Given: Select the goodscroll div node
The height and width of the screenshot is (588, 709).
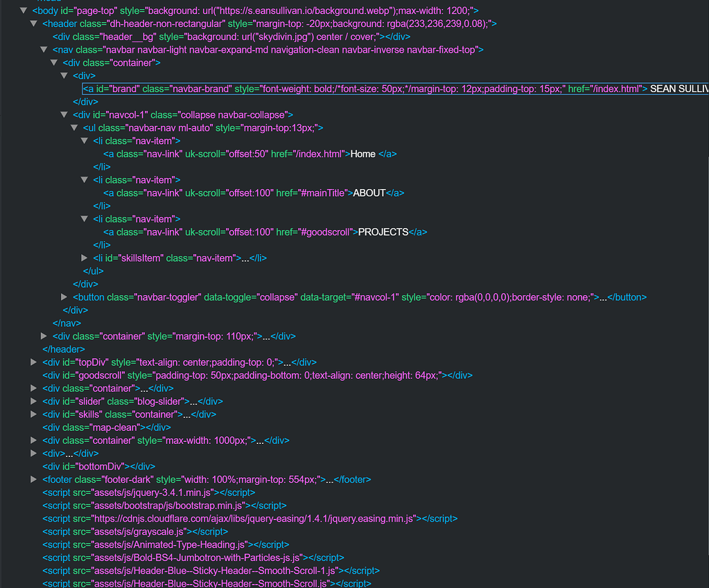Looking at the screenshot, I should [257, 375].
